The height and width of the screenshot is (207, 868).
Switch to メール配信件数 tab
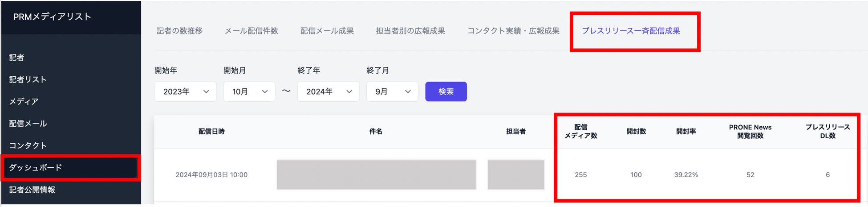click(x=251, y=31)
